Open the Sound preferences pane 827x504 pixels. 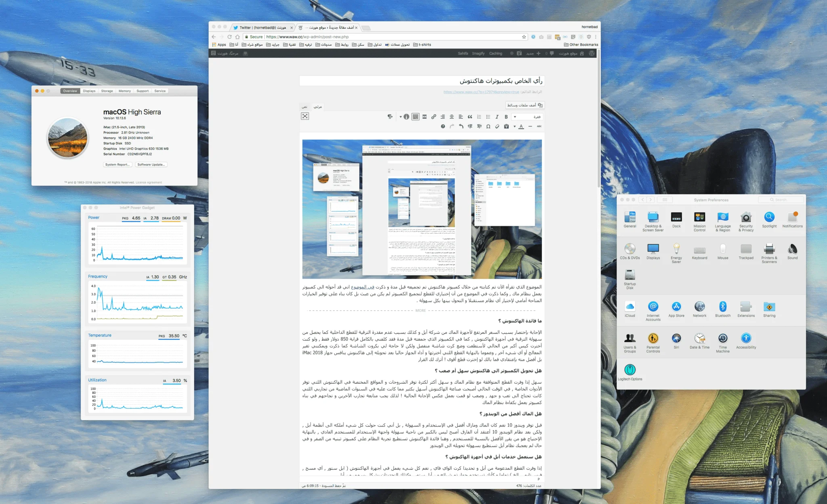792,251
